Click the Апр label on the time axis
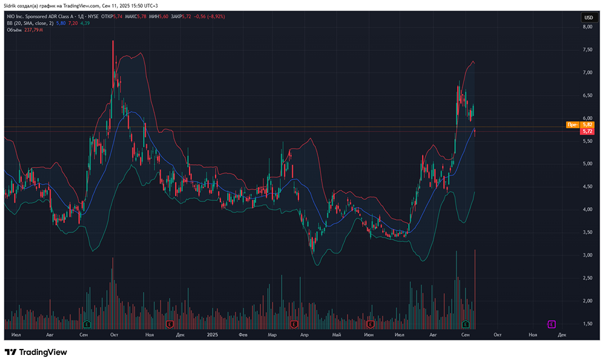 [x=304, y=335]
